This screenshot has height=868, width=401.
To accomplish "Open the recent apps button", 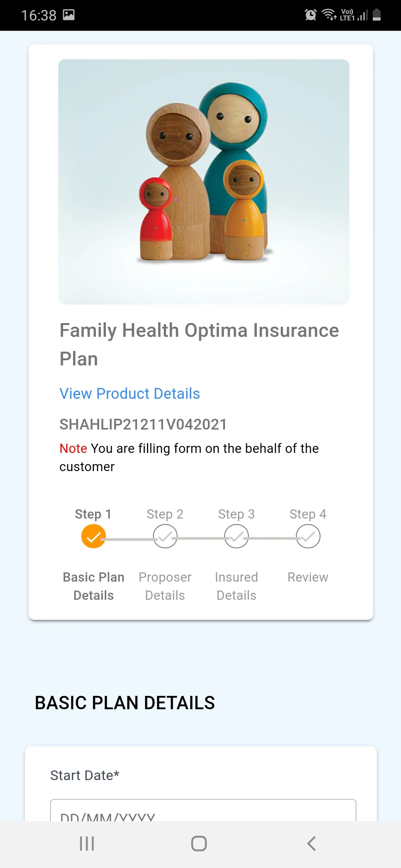I will [87, 844].
